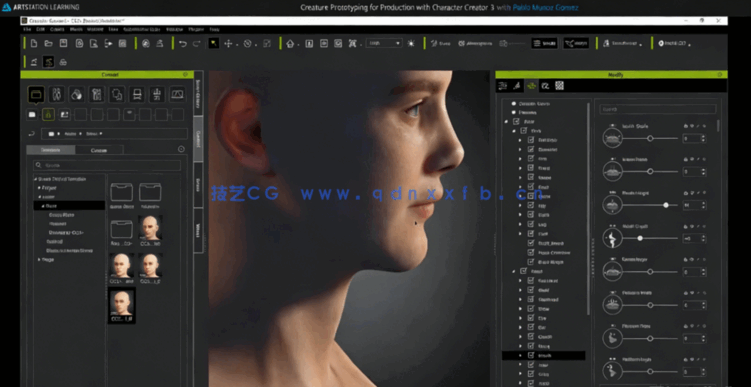Click the New Project toolbar icon
Image resolution: width=751 pixels, height=387 pixels.
click(34, 44)
